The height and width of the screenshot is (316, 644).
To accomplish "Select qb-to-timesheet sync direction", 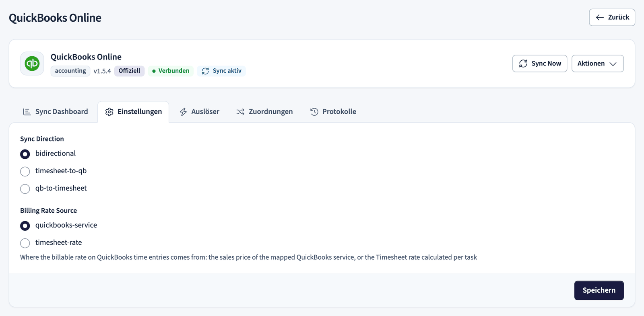I will [x=25, y=189].
